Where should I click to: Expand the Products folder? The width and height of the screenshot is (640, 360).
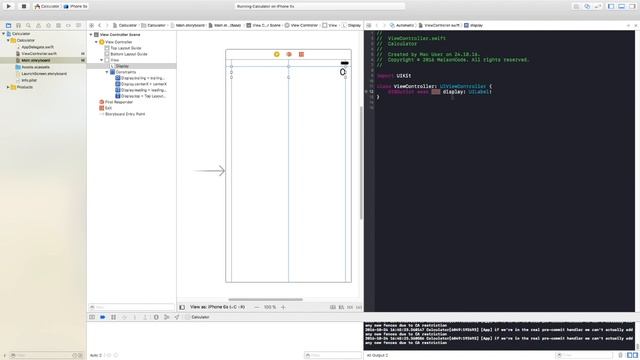point(8,87)
